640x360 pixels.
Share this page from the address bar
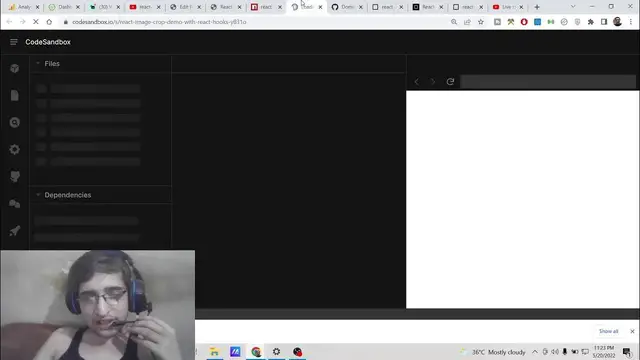click(467, 22)
